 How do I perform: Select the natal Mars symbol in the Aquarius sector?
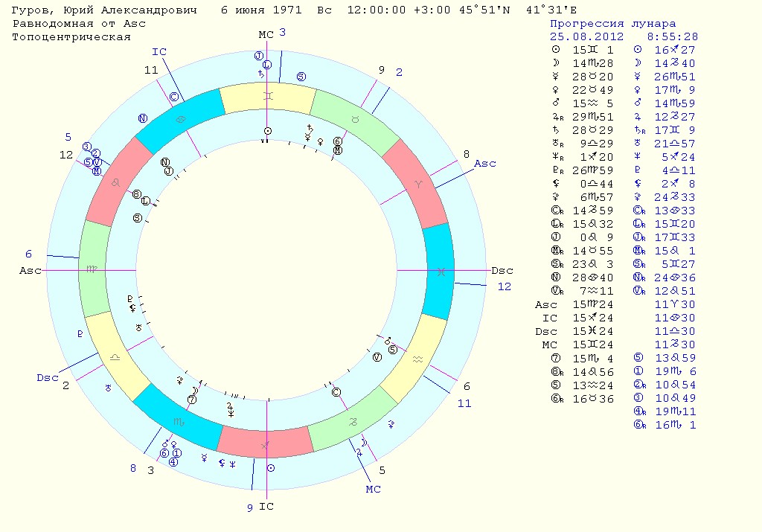(387, 341)
